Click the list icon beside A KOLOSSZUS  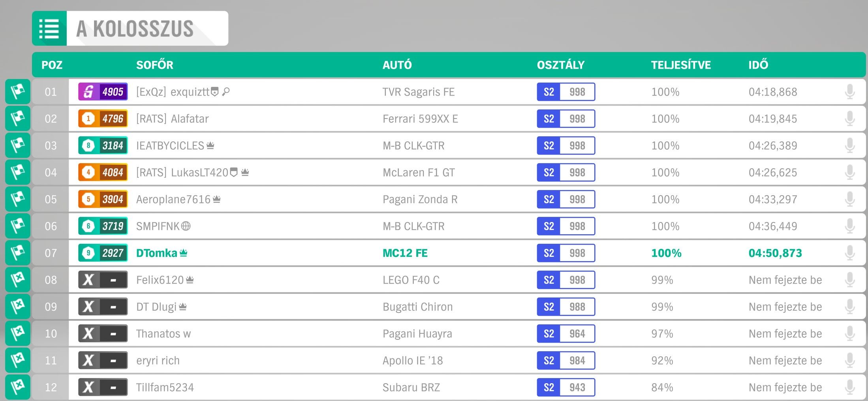pos(49,28)
